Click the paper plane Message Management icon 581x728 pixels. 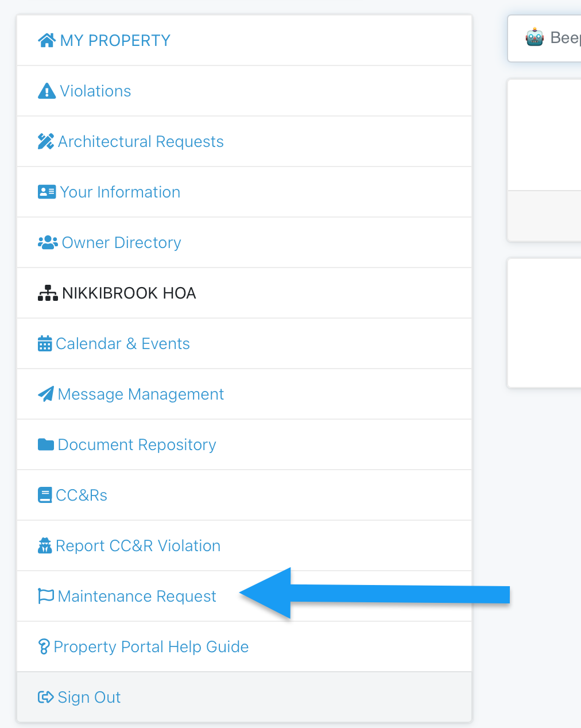[46, 394]
